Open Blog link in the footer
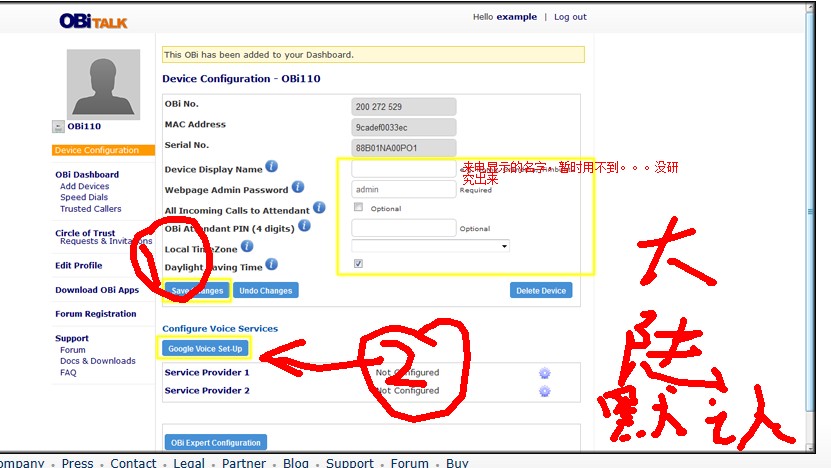831x468 pixels. tap(296, 463)
